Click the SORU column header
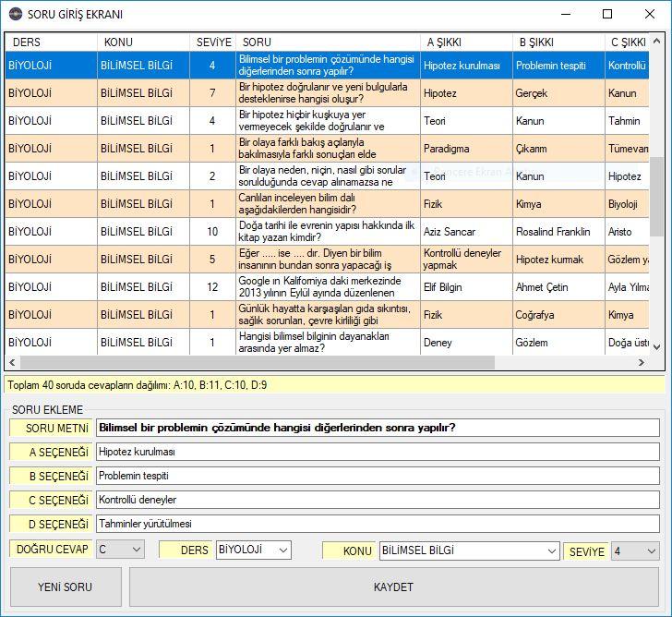Image resolution: width=672 pixels, height=617 pixels. click(326, 42)
